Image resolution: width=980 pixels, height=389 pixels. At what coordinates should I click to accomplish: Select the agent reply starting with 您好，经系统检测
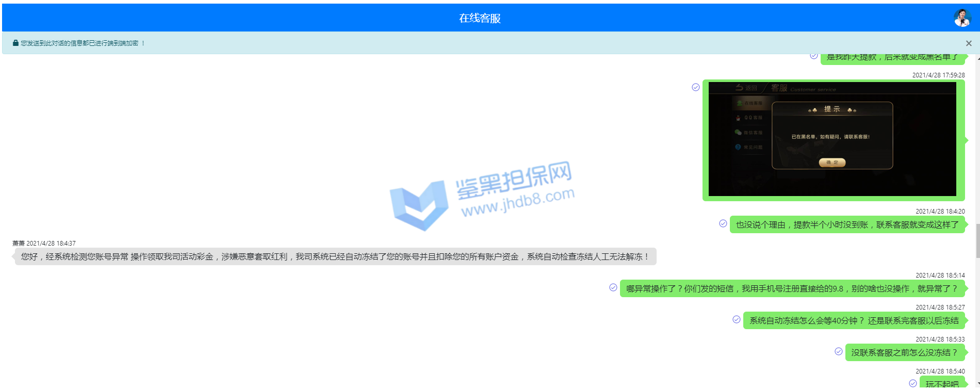tap(335, 256)
